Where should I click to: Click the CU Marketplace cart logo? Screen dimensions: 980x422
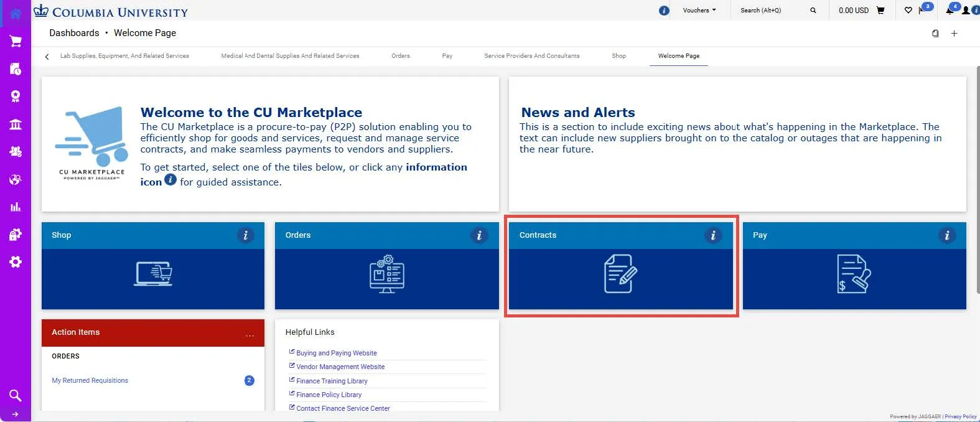[91, 144]
